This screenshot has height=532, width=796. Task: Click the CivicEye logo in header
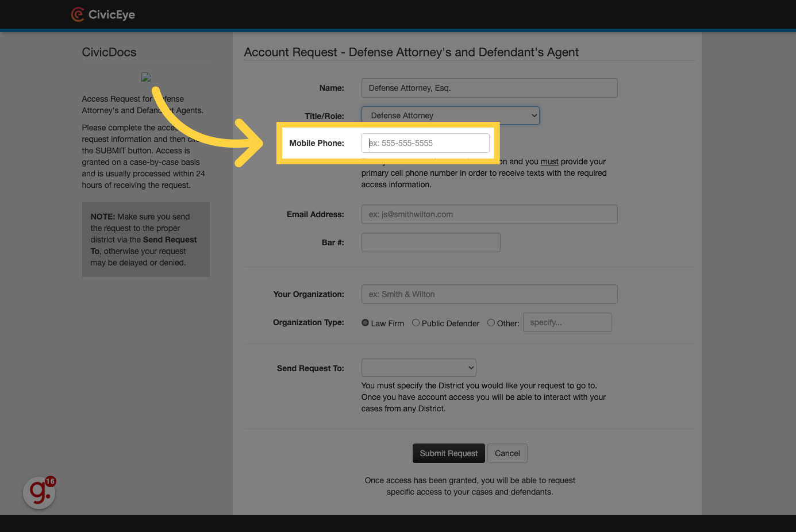[103, 14]
